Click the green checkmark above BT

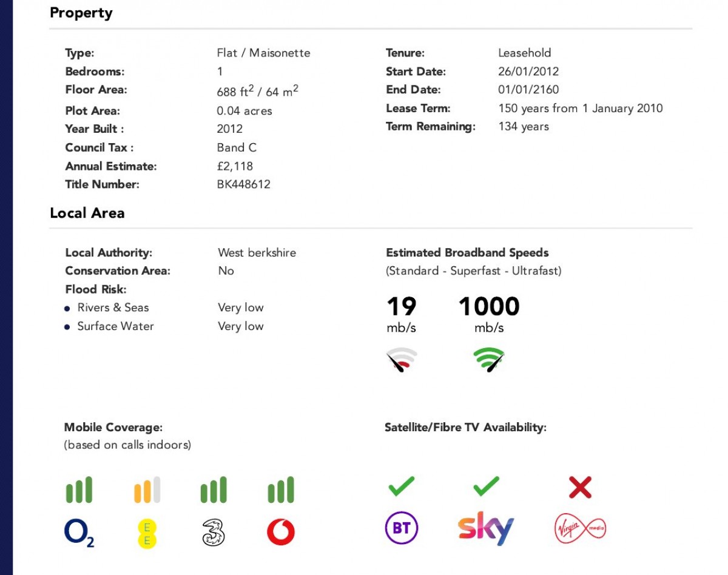pos(402,486)
